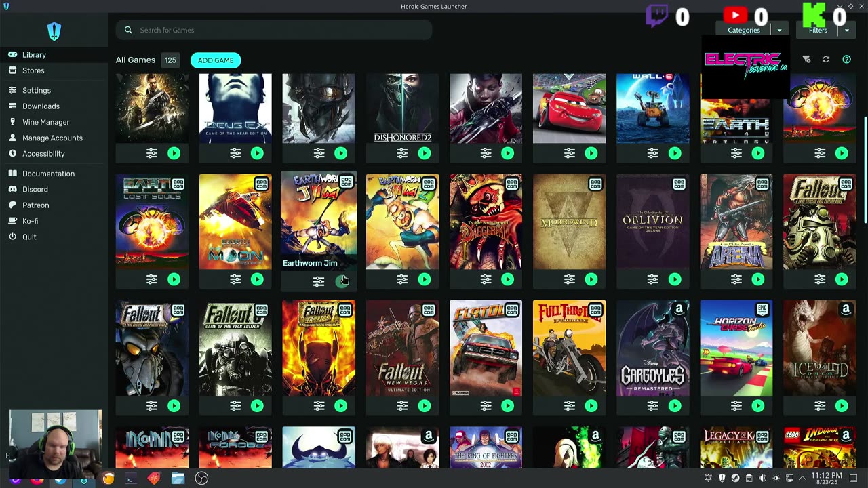
Task: Expand the Categories dropdown arrow
Action: point(779,30)
